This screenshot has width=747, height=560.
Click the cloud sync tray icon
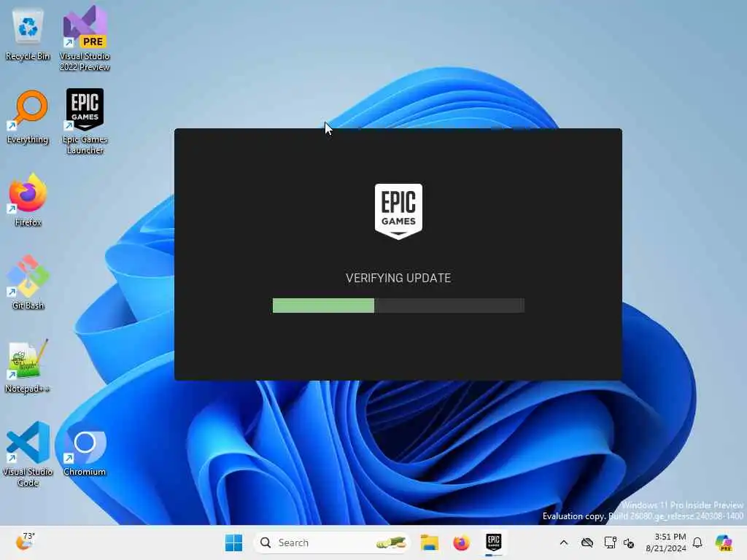[587, 542]
